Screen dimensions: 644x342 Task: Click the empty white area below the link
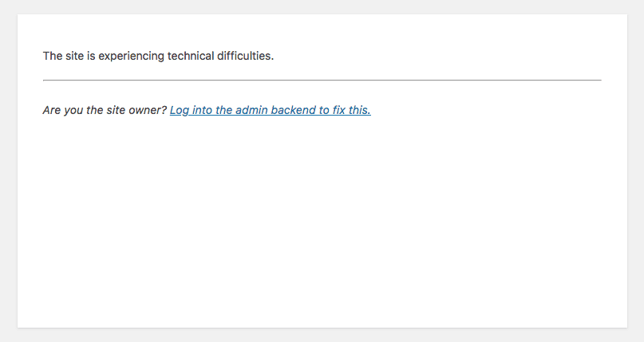(322, 223)
